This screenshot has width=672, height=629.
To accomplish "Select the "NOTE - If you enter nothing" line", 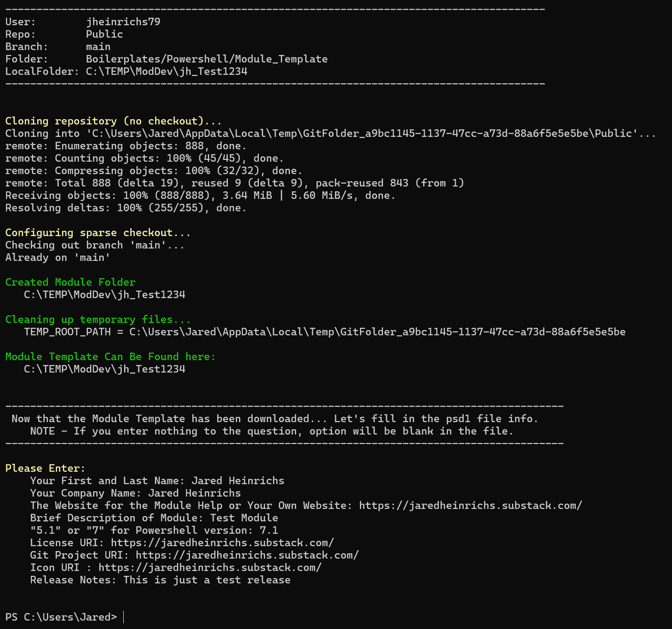I will [x=272, y=431].
